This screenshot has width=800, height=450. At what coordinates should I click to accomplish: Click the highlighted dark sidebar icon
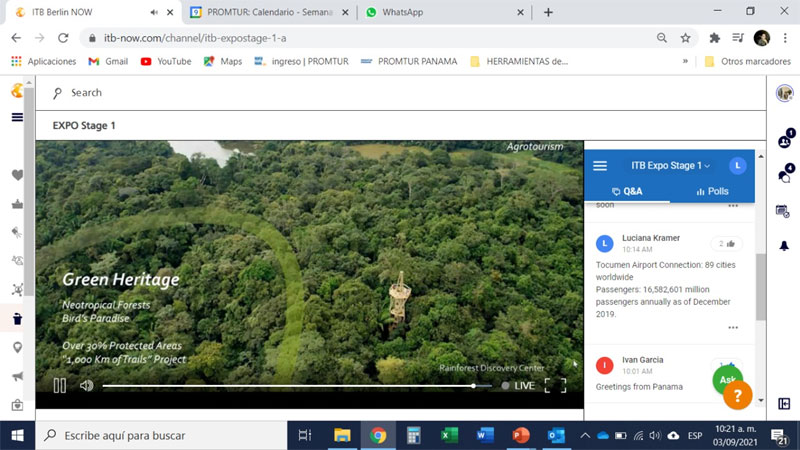(x=17, y=319)
